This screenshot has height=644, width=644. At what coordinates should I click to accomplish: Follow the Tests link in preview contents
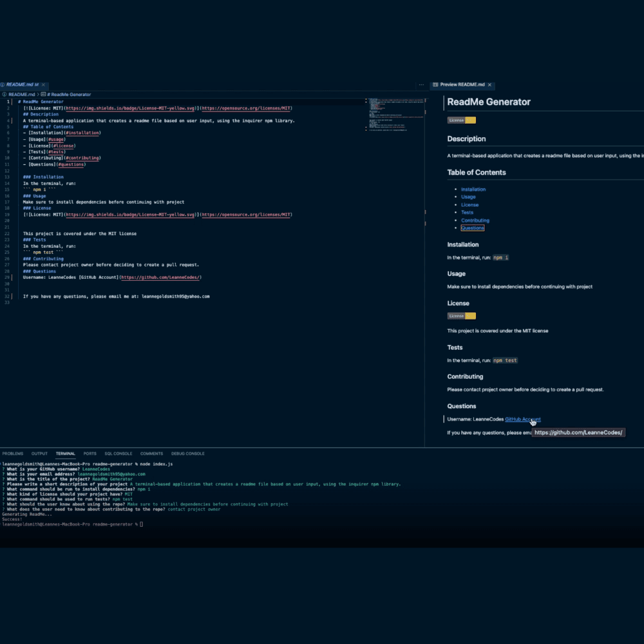tap(467, 213)
